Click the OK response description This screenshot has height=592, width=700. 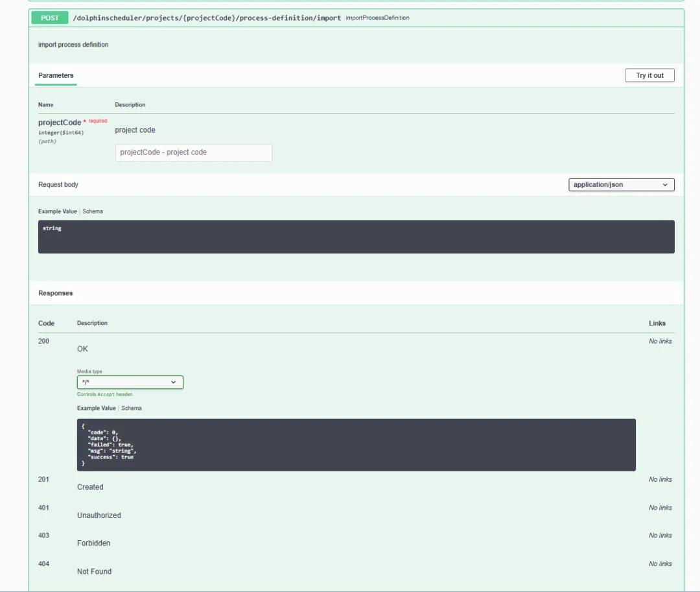click(82, 349)
